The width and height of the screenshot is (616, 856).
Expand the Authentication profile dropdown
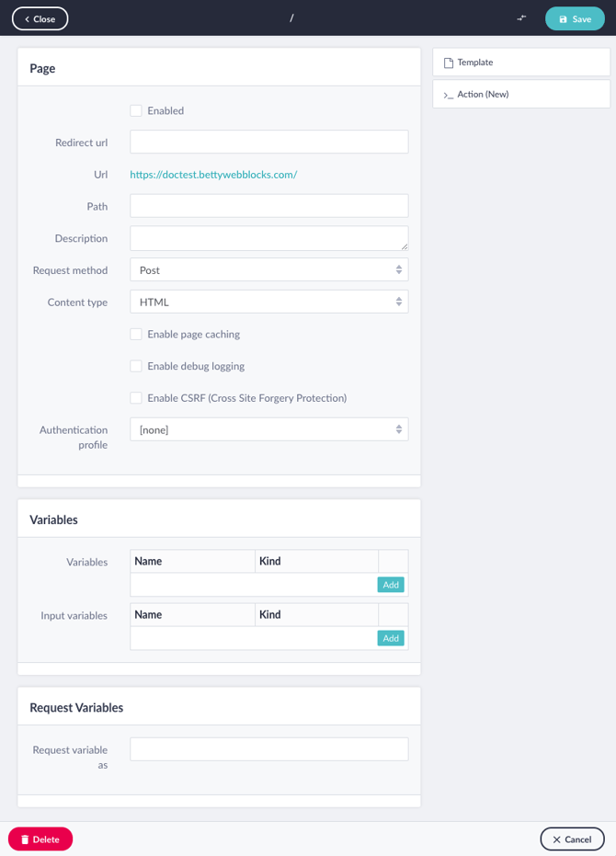pyautogui.click(x=269, y=429)
